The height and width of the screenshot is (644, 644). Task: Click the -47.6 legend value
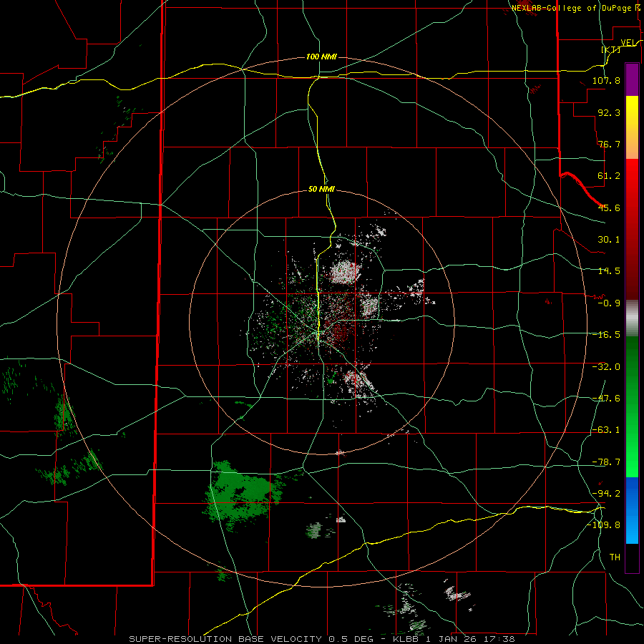point(606,399)
